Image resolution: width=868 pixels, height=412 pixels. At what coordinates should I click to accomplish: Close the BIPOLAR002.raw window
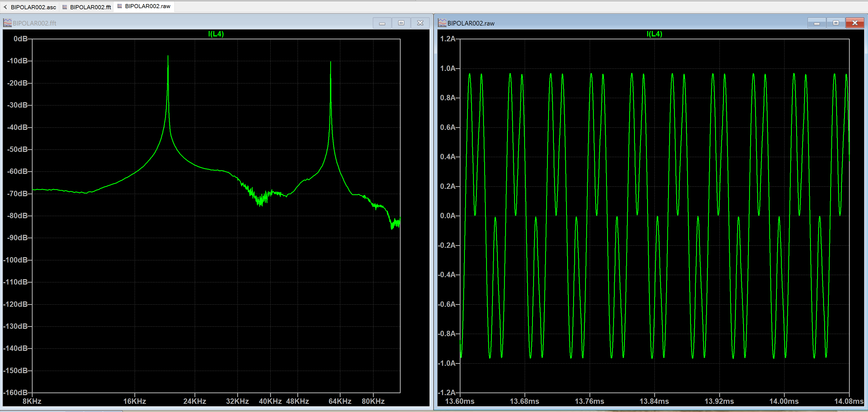click(855, 23)
